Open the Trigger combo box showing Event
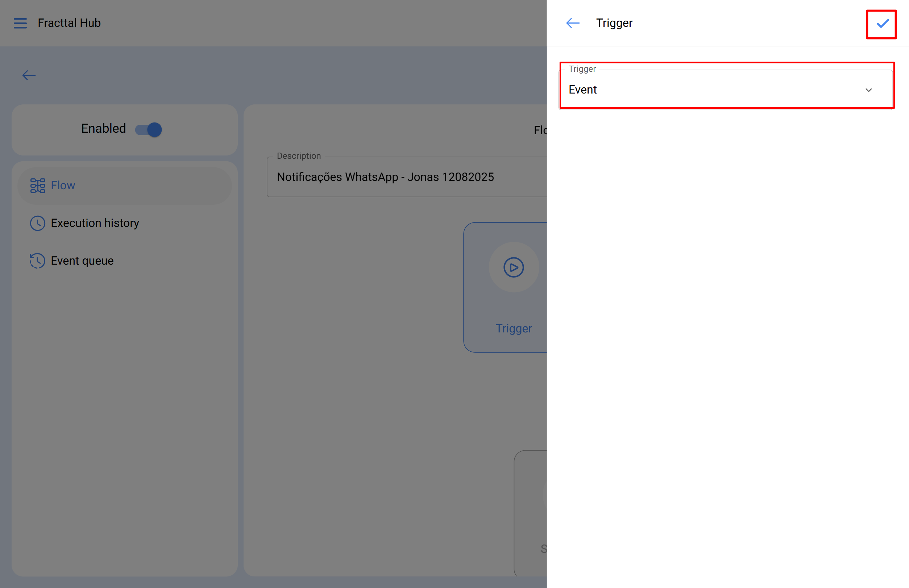Screen dimensions: 909x588 pos(714,90)
